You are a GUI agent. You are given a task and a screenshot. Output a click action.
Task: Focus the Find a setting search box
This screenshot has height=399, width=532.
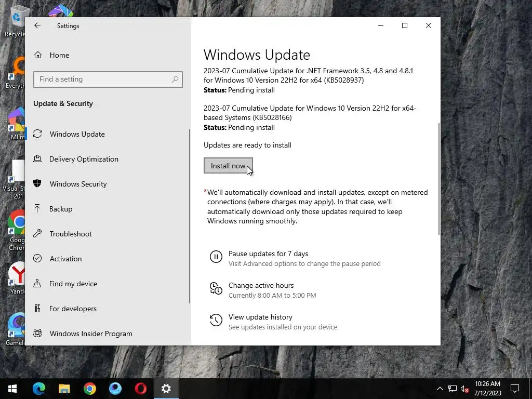click(x=108, y=79)
